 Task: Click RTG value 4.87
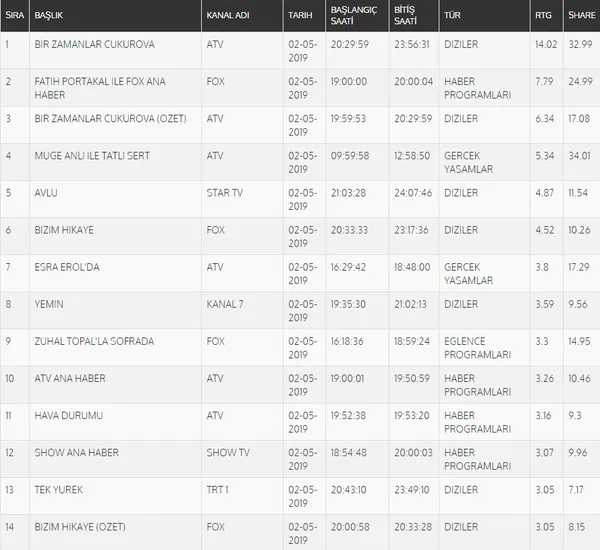click(545, 193)
